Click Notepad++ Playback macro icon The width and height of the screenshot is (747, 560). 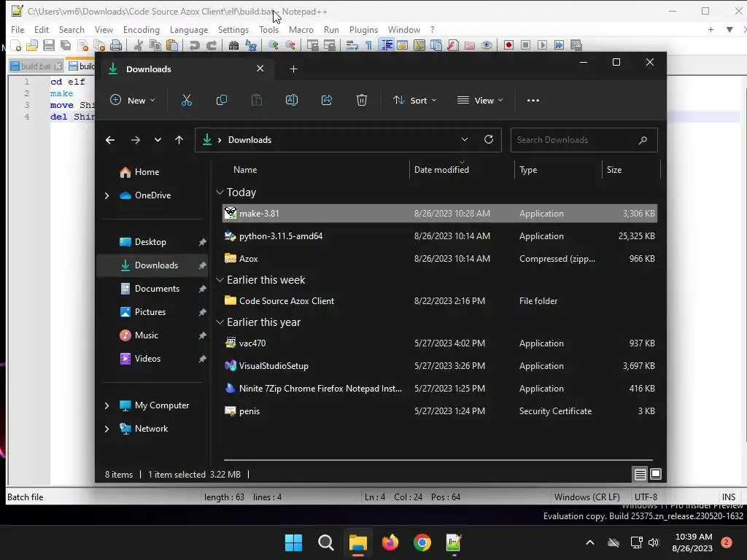tap(542, 45)
